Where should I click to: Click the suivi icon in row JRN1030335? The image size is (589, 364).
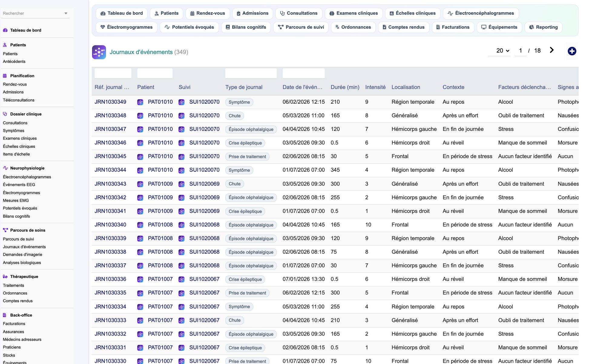click(182, 293)
